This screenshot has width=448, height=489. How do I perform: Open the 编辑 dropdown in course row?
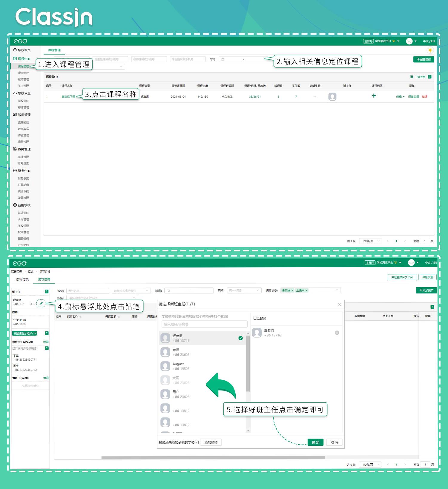point(400,97)
